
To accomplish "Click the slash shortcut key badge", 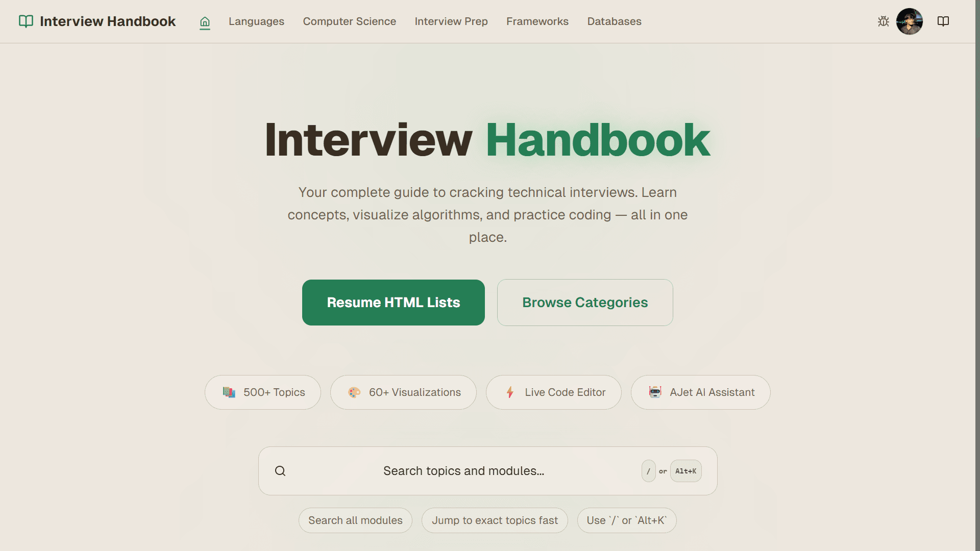I will pos(649,471).
